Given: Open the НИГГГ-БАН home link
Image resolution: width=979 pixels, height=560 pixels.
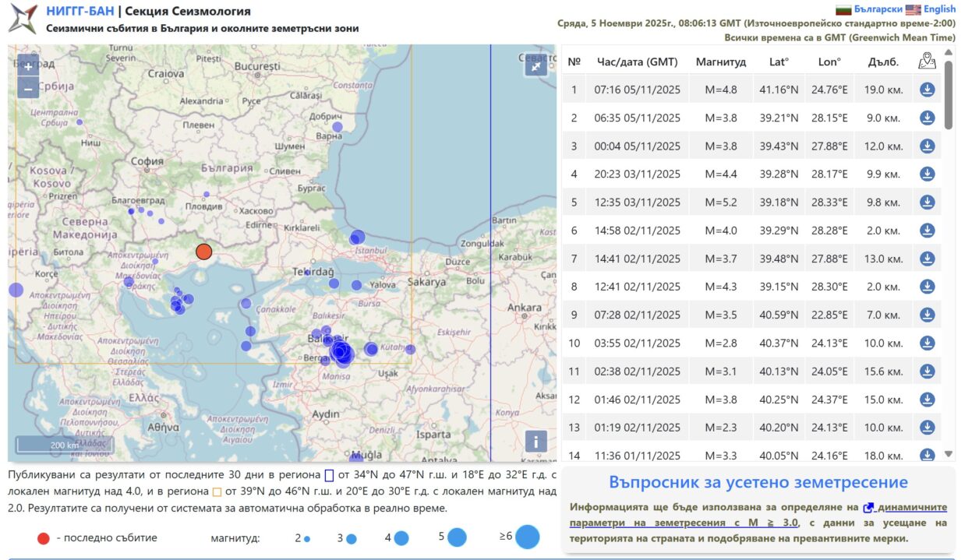Looking at the screenshot, I should (80, 11).
